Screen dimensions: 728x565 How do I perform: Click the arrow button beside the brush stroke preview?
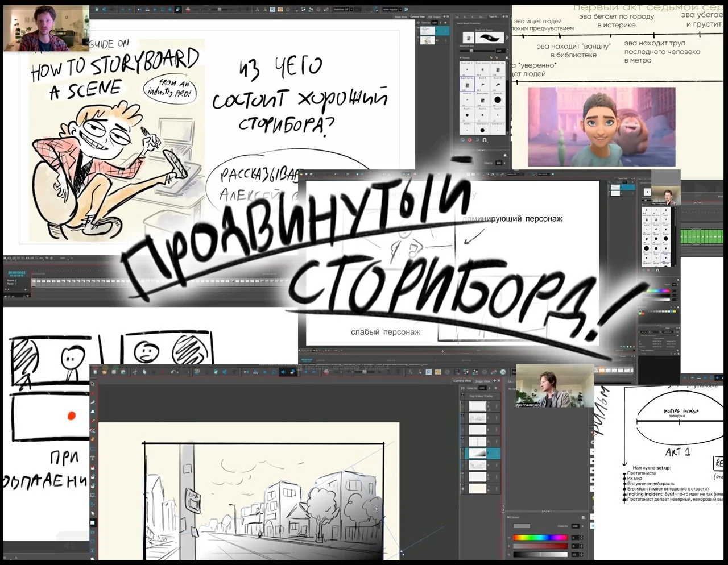(508, 36)
